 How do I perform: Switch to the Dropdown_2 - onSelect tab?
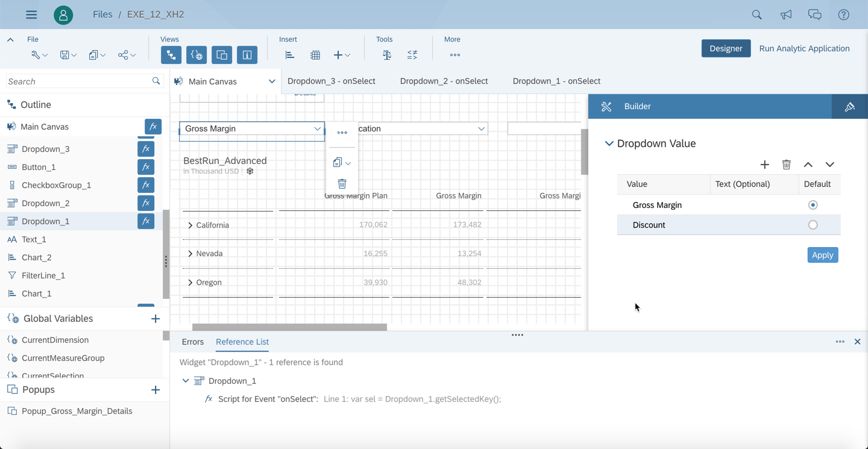pyautogui.click(x=444, y=81)
